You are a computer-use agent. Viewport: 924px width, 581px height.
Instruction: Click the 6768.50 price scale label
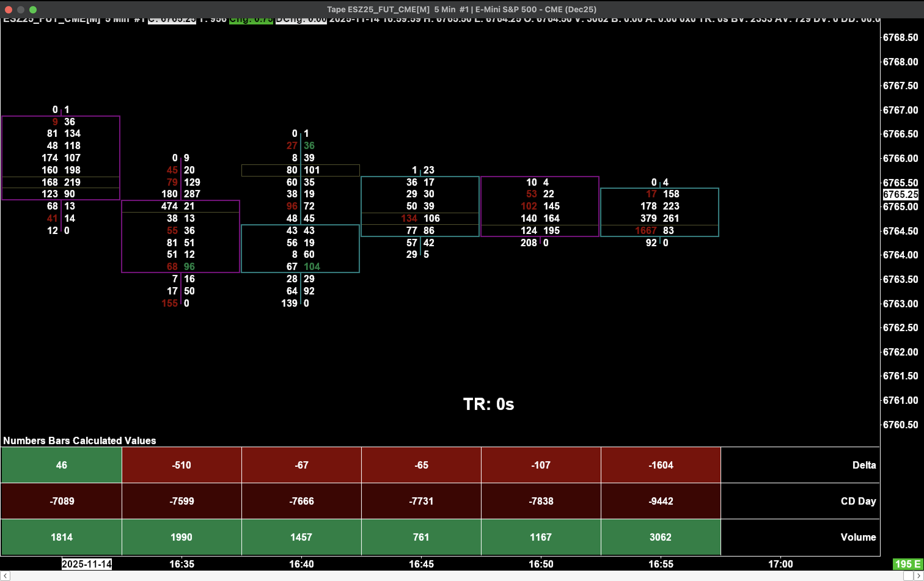tap(900, 37)
